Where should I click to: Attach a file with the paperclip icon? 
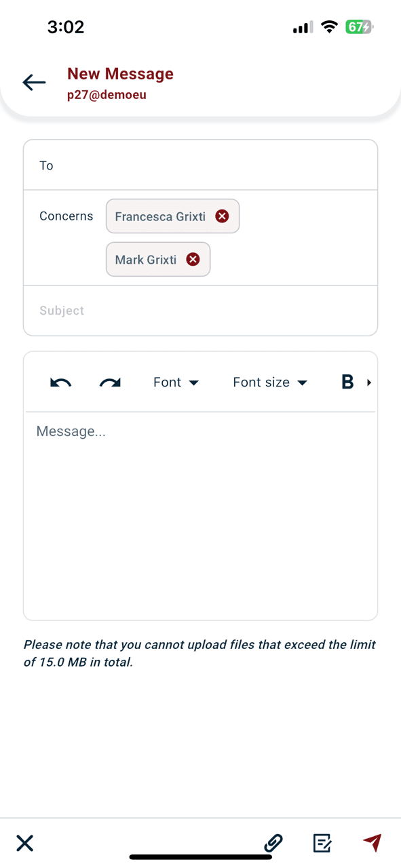[273, 843]
